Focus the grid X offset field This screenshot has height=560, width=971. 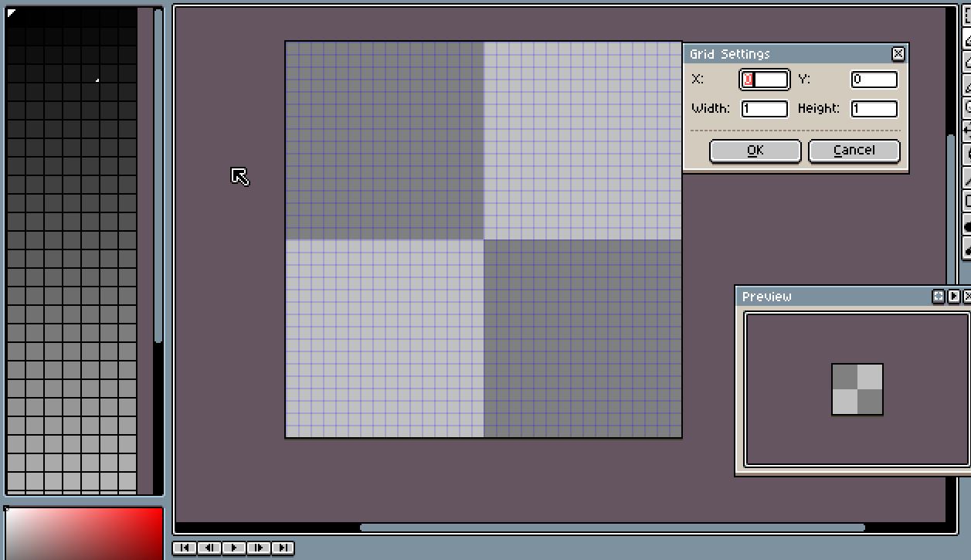tap(765, 80)
